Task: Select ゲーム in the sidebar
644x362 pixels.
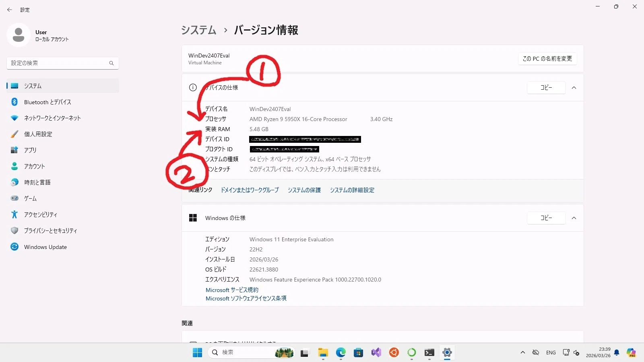Action: click(x=63, y=198)
